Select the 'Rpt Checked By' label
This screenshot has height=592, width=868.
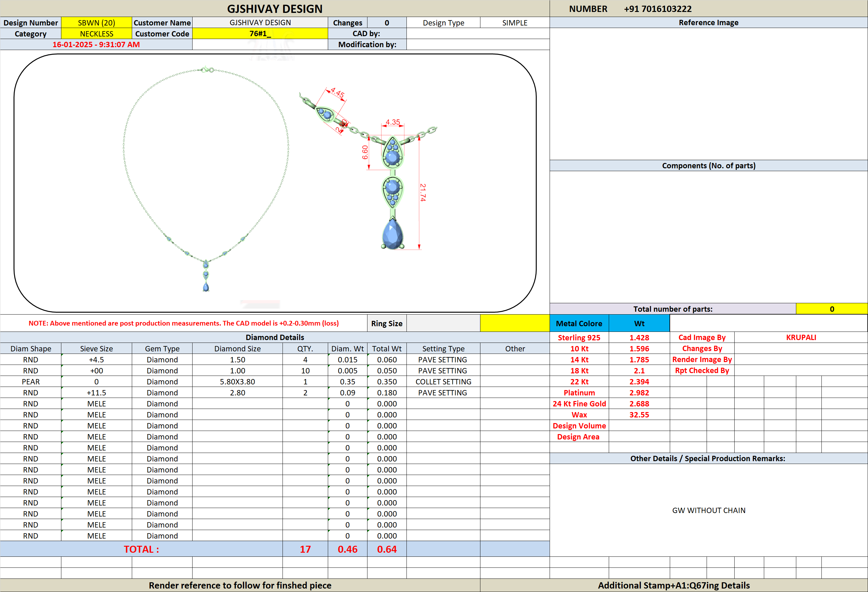click(702, 371)
